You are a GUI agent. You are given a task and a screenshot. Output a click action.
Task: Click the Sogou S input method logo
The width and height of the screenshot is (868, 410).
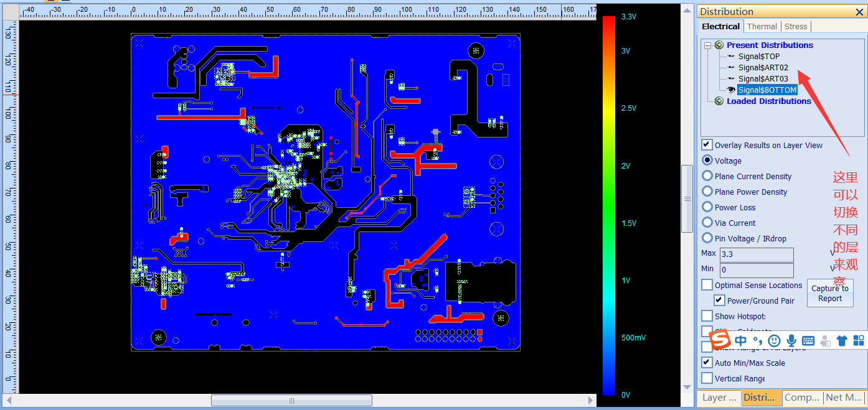pyautogui.click(x=720, y=340)
